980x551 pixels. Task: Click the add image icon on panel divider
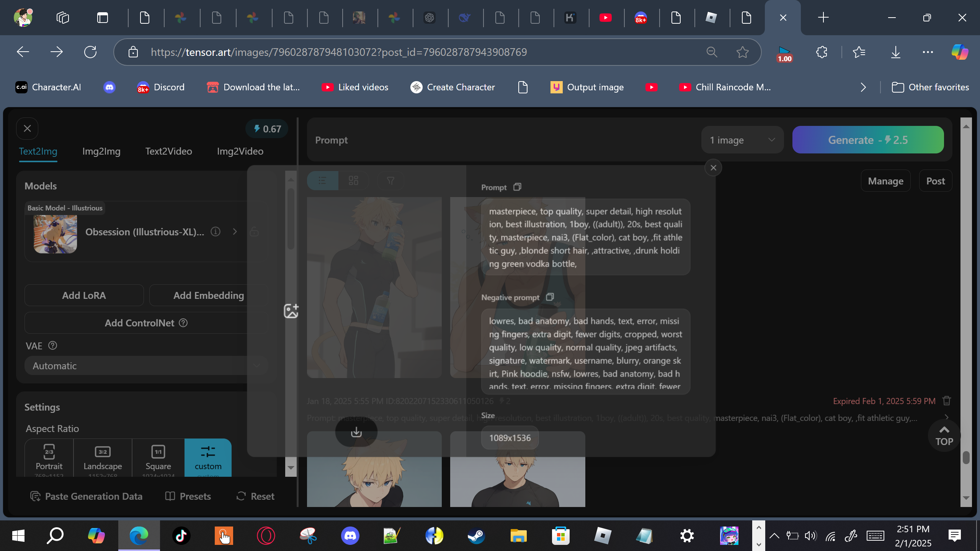click(291, 311)
